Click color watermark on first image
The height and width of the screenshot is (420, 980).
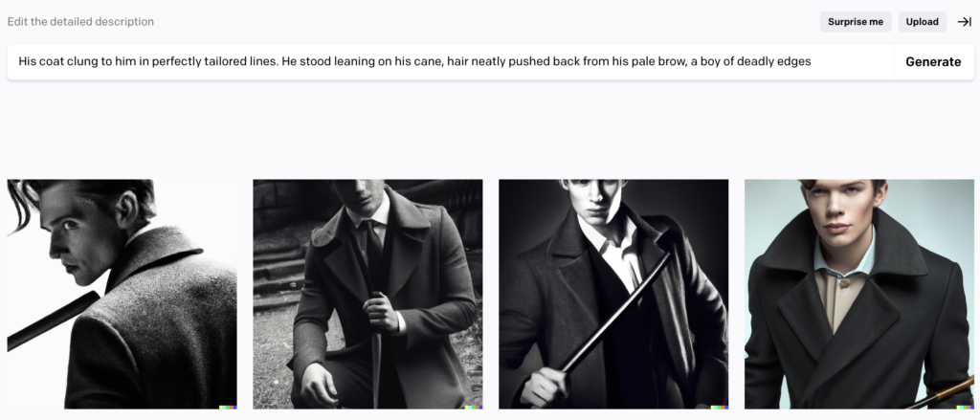228,407
